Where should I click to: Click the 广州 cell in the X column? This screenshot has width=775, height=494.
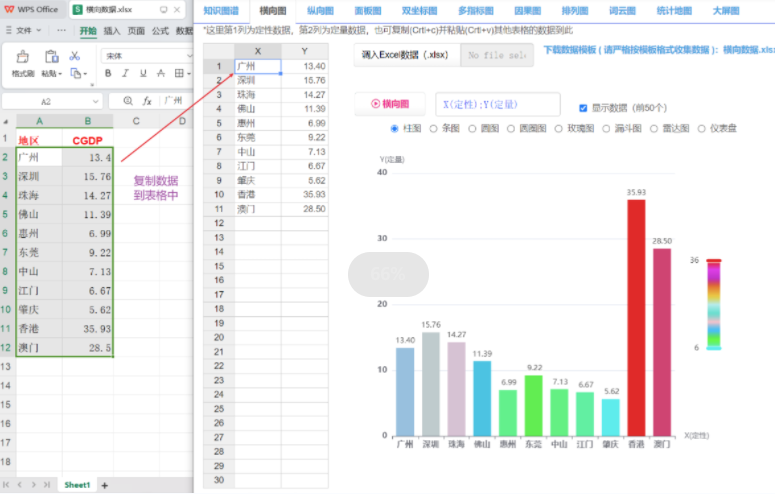[258, 66]
